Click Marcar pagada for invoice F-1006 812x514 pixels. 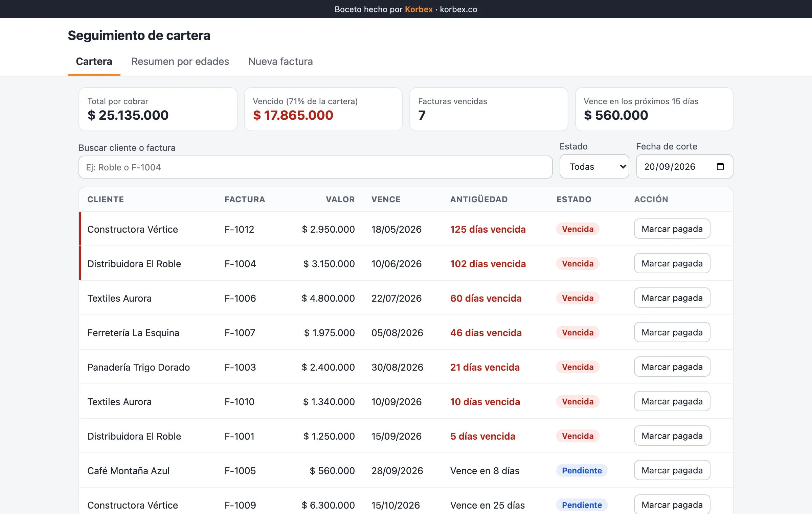click(x=672, y=298)
